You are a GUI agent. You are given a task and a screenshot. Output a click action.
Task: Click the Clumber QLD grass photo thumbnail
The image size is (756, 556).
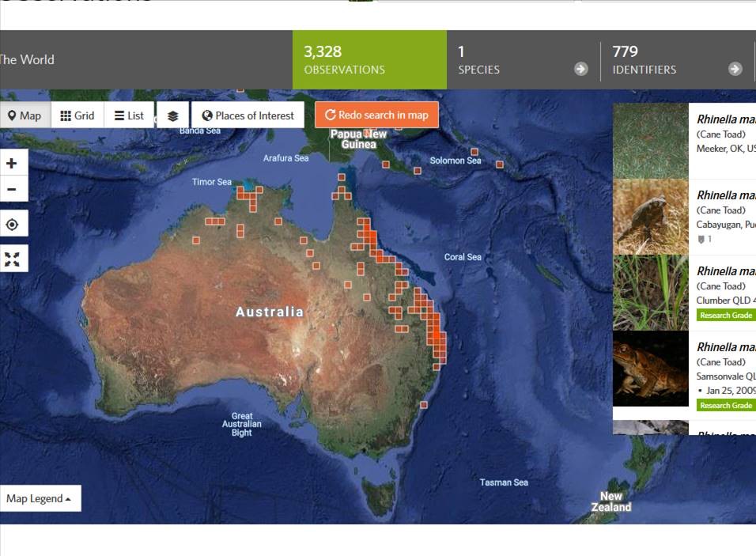[651, 293]
